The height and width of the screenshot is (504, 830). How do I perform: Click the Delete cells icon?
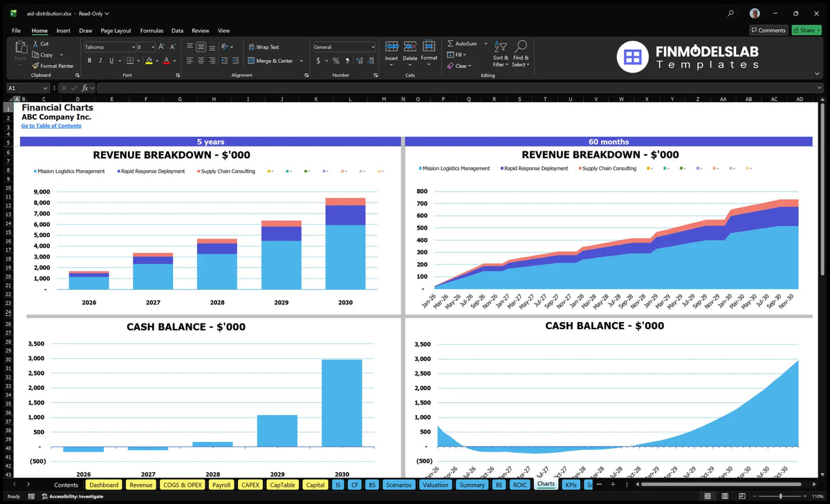pos(410,46)
